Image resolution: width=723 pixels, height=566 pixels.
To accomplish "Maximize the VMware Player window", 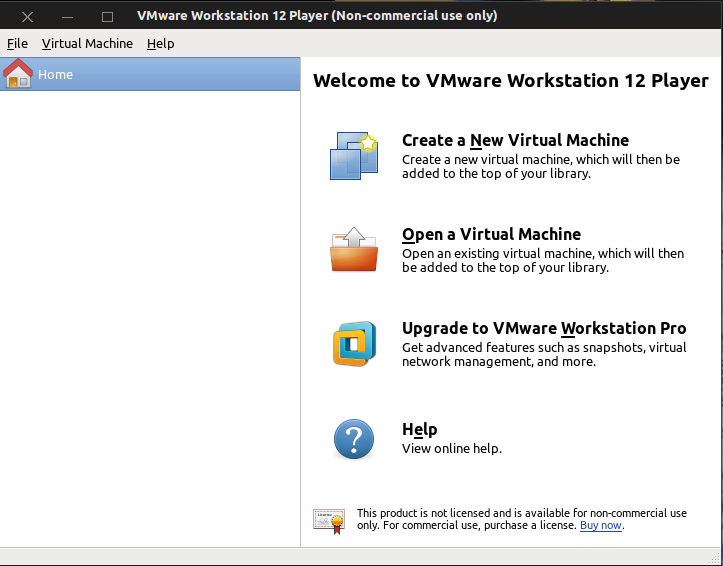I will (107, 17).
